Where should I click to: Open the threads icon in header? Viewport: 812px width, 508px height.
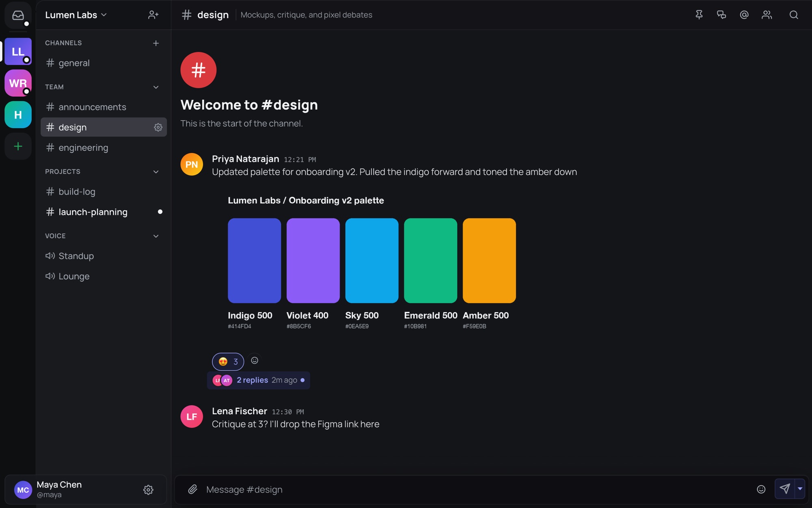pos(721,15)
